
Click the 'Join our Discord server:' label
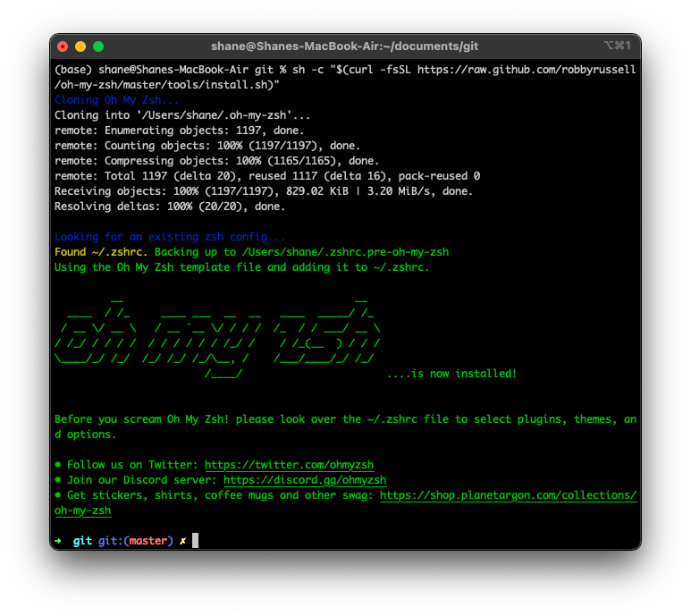[141, 480]
